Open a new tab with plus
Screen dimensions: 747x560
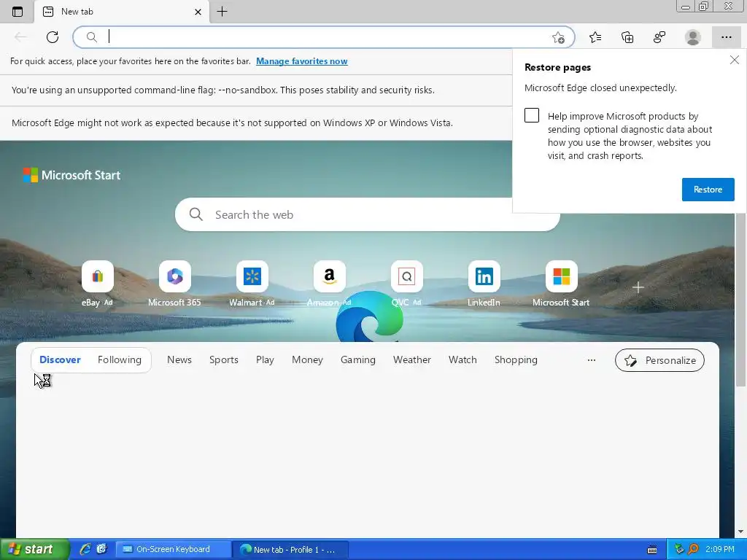(x=222, y=12)
